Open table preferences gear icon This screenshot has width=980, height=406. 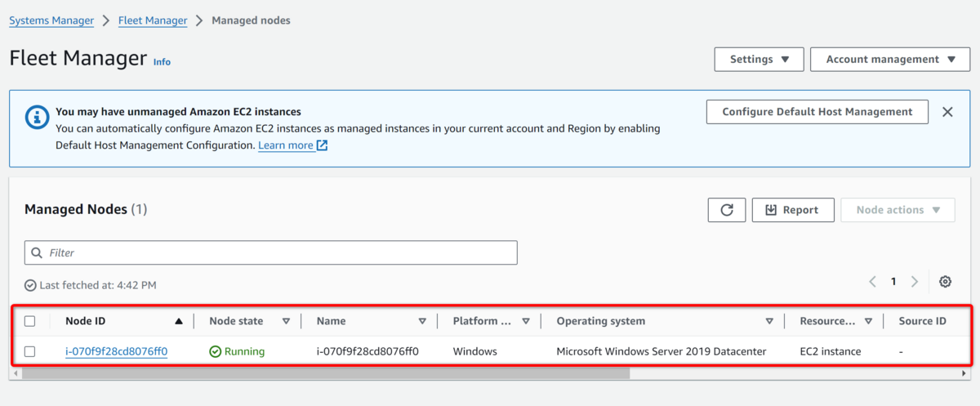[945, 282]
